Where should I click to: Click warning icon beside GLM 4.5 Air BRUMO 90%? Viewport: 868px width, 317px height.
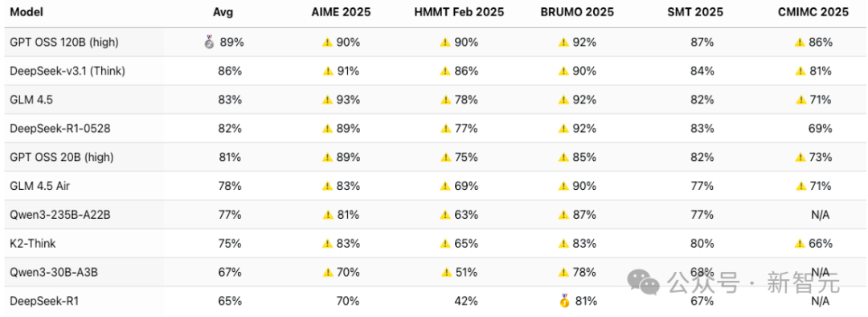(x=564, y=186)
